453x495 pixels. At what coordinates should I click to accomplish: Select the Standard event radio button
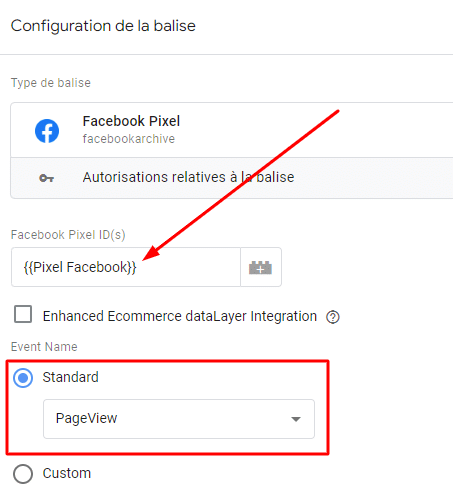[23, 378]
